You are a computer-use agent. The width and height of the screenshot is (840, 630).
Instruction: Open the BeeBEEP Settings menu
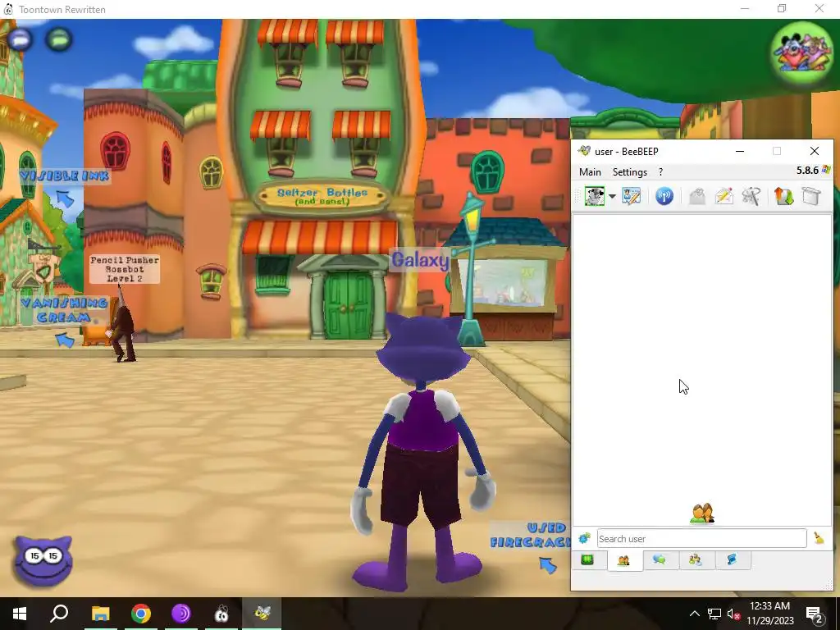pos(629,172)
